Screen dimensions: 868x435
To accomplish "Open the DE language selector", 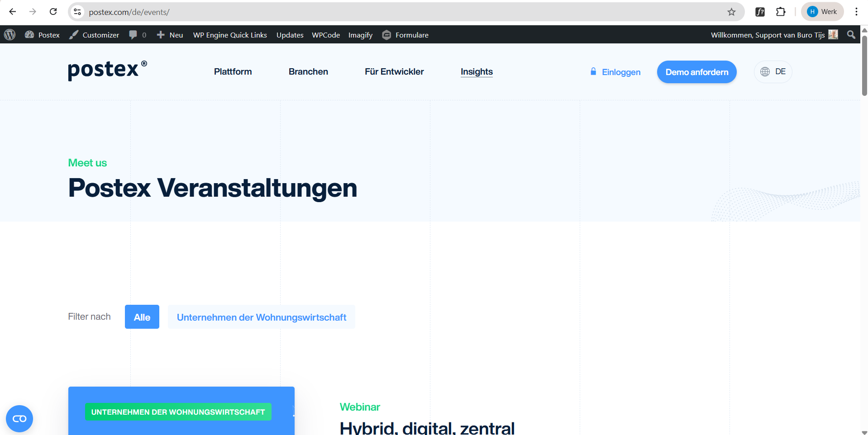I will 773,72.
